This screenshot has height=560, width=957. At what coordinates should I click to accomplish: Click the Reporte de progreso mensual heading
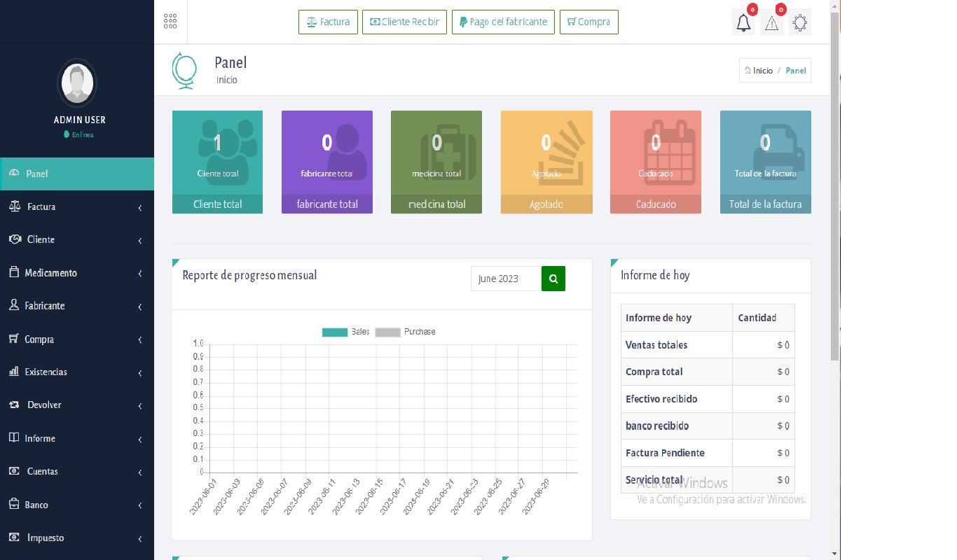(x=249, y=275)
